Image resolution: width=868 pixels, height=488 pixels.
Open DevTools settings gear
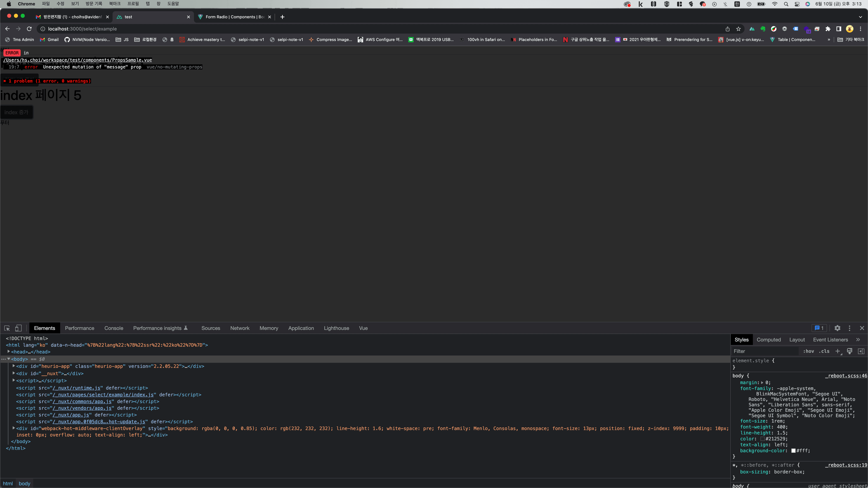click(837, 328)
